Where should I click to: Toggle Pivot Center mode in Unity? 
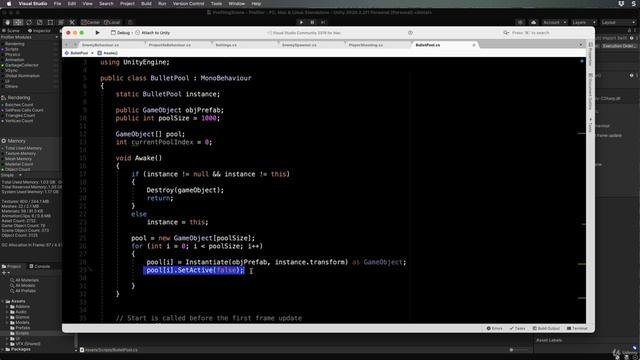coord(91,22)
